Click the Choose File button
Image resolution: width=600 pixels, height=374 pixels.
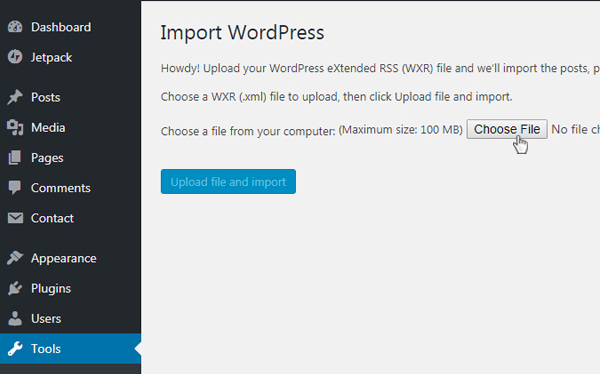click(507, 129)
